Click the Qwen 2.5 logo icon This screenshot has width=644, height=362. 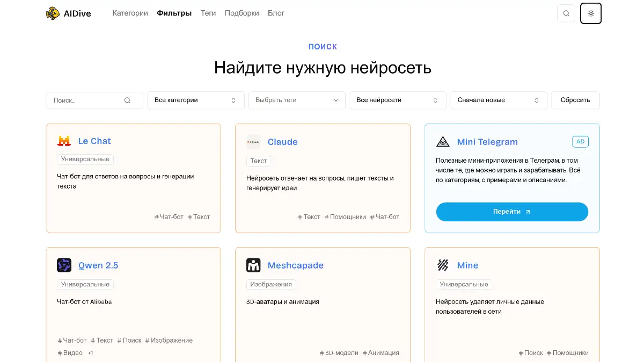(x=64, y=265)
